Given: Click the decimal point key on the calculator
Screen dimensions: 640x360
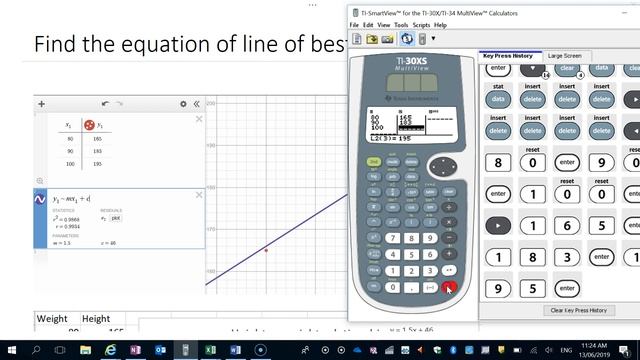Looking at the screenshot, I should pyautogui.click(x=411, y=287).
